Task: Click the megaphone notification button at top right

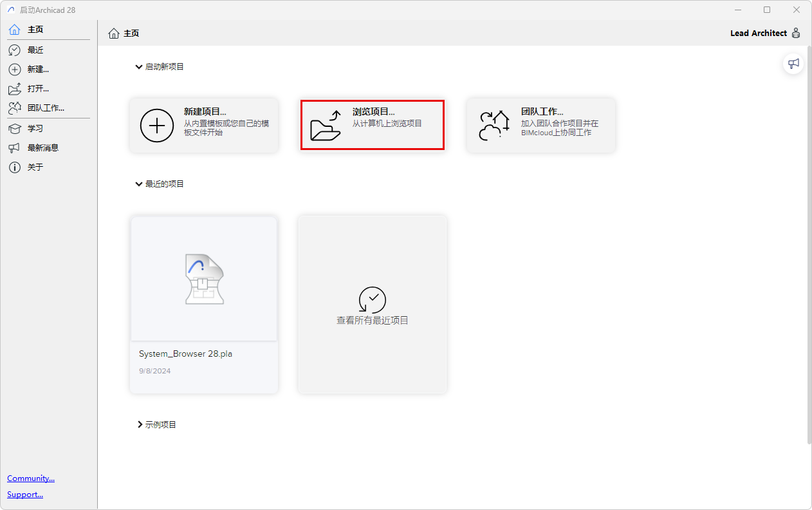Action: (x=793, y=63)
